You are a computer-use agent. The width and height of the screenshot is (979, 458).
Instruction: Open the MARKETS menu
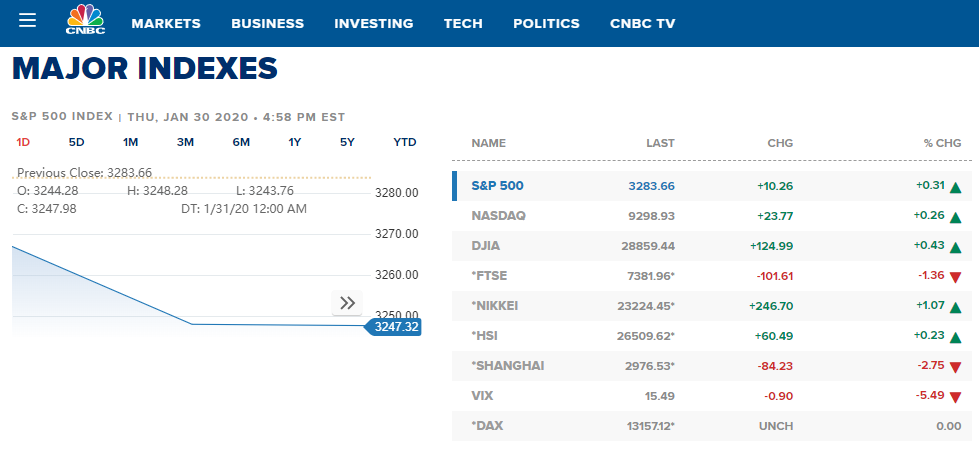point(166,24)
